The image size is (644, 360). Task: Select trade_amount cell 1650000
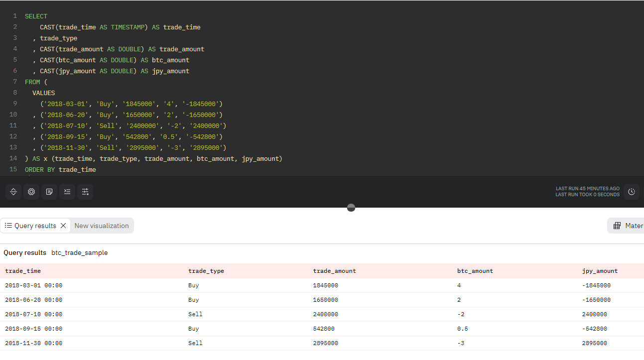[326, 300]
